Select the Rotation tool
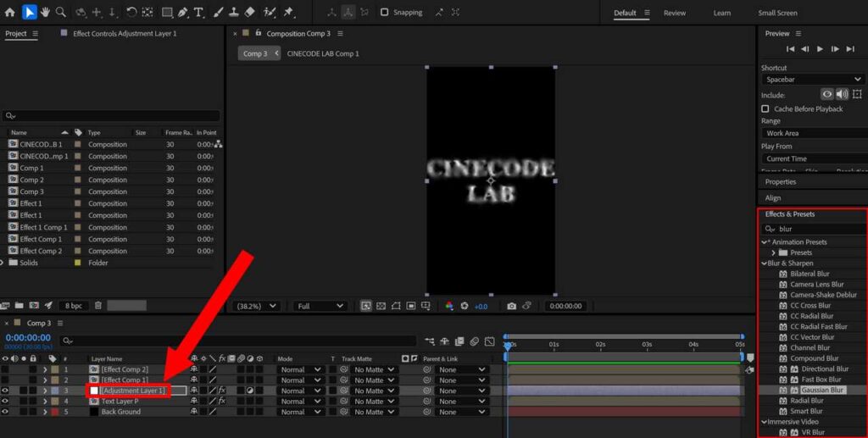868x438 pixels. [x=131, y=12]
